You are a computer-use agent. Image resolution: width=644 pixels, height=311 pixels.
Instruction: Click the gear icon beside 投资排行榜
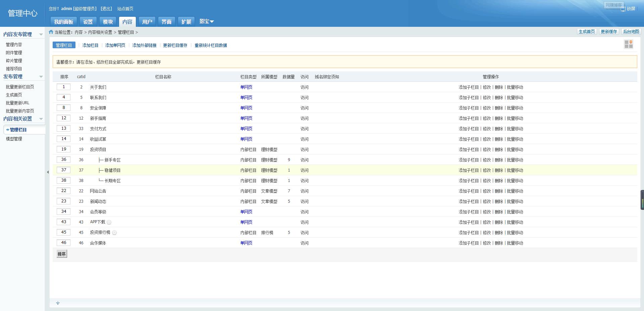(114, 233)
